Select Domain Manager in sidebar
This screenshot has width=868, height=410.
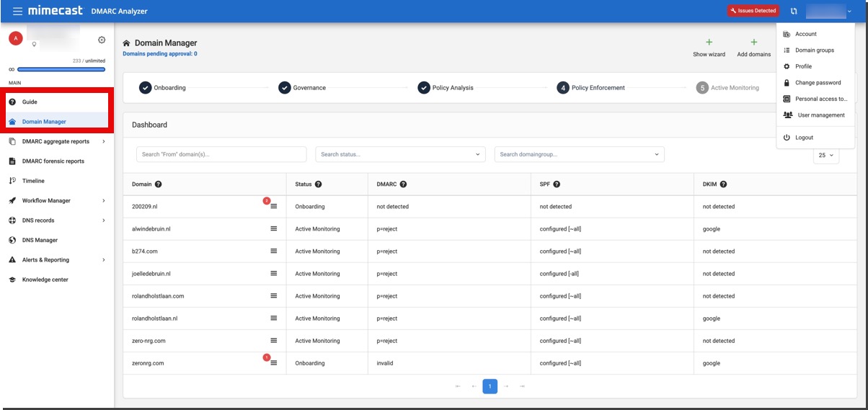[58, 122]
